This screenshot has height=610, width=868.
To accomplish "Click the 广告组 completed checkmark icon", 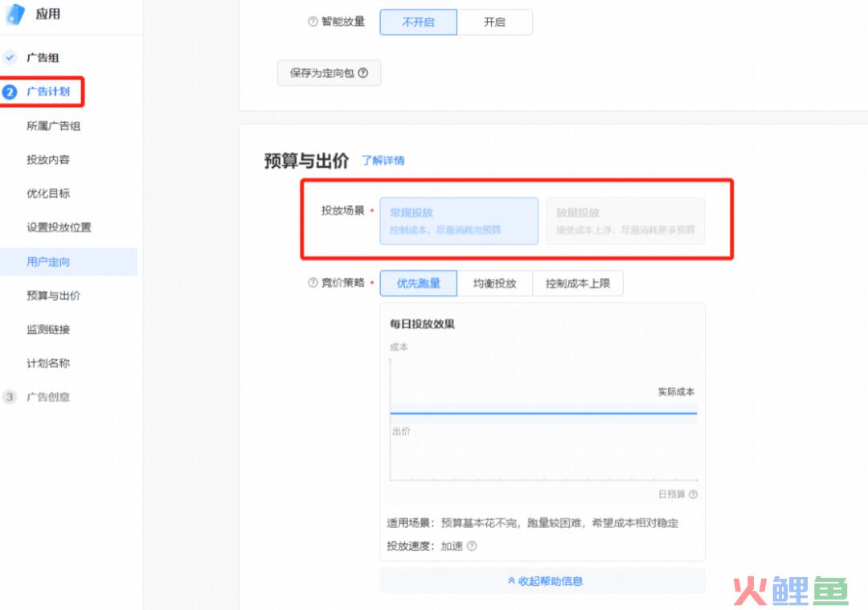I will coord(10,58).
